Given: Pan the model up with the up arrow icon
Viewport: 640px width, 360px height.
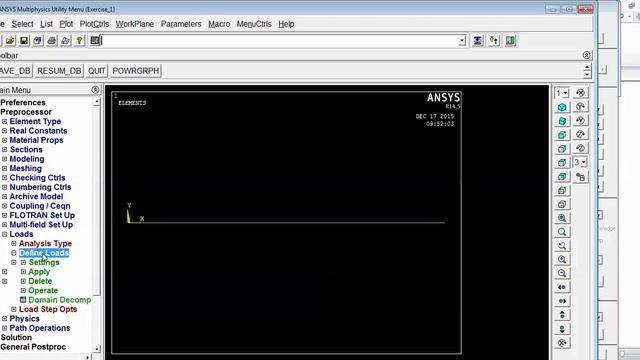Looking at the screenshot, I should pyautogui.click(x=562, y=315).
